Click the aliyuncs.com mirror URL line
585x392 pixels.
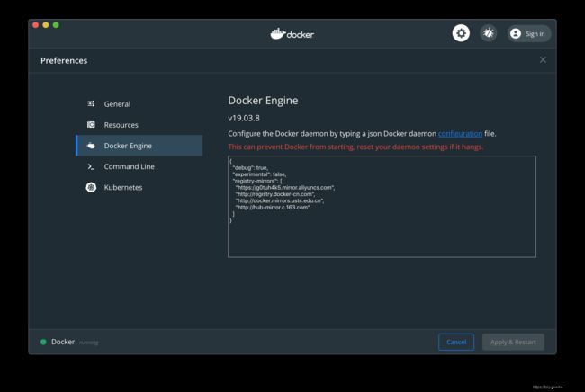tap(285, 187)
